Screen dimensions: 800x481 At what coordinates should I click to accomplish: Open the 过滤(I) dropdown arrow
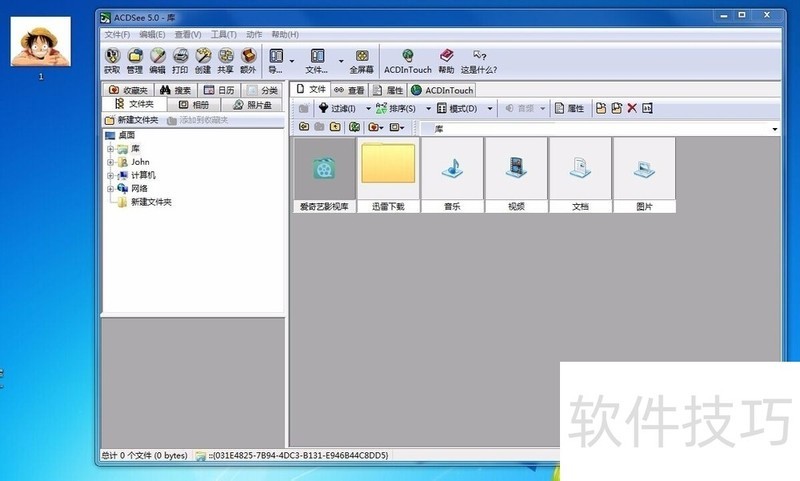(x=368, y=108)
